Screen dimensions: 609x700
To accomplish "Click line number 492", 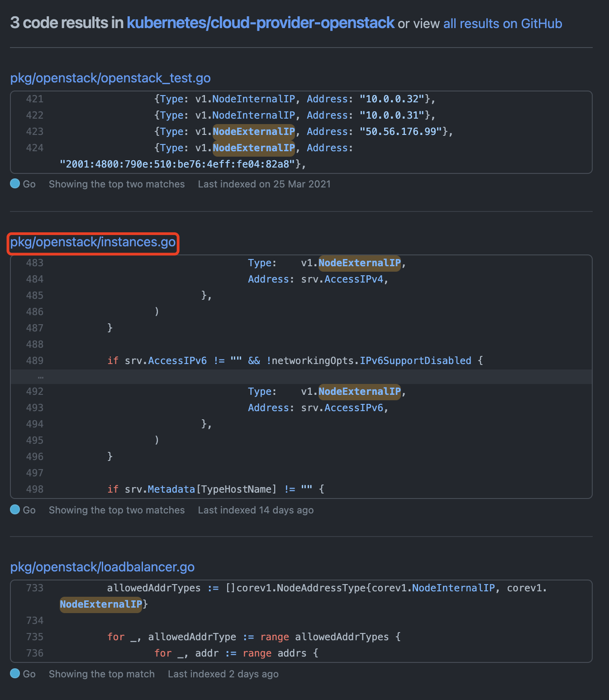I will 35,391.
